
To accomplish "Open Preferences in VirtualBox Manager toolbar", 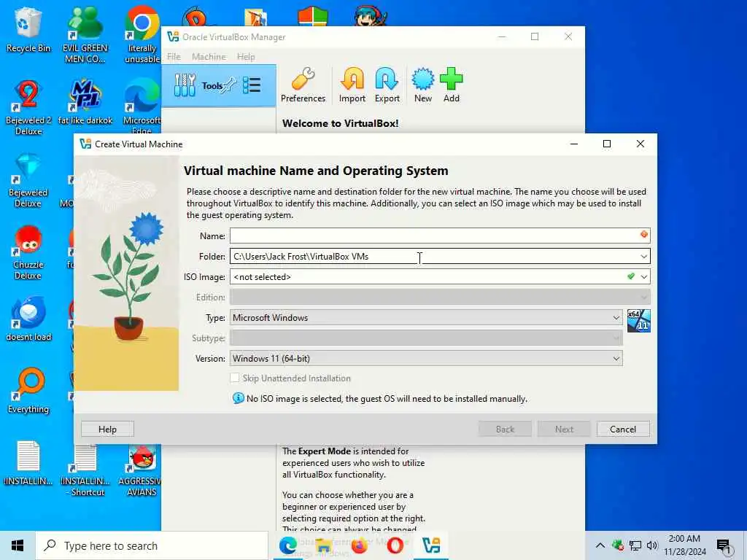I will click(303, 85).
